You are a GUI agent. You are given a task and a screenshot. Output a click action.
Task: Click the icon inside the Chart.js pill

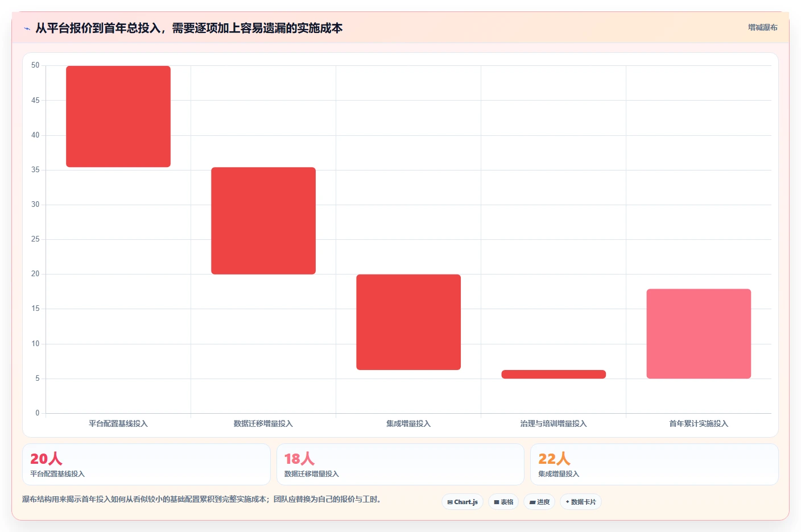pyautogui.click(x=450, y=502)
